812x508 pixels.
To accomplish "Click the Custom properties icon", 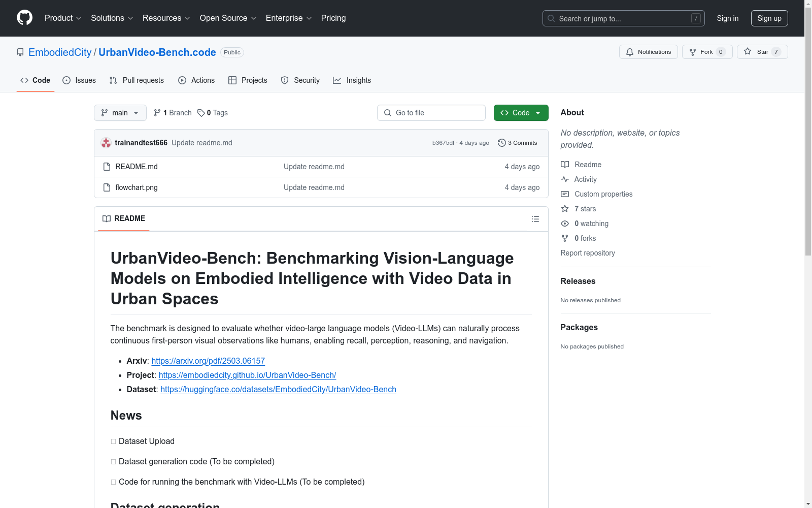I will point(565,194).
